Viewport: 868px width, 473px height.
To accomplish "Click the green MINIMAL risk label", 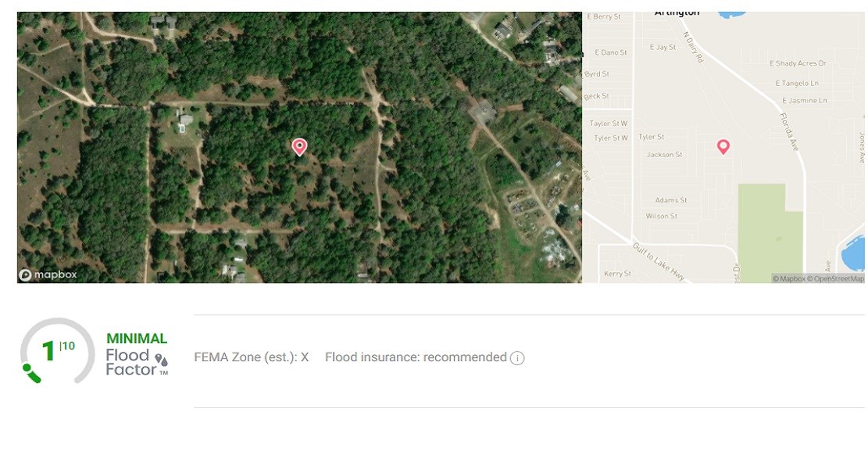I will click(137, 339).
